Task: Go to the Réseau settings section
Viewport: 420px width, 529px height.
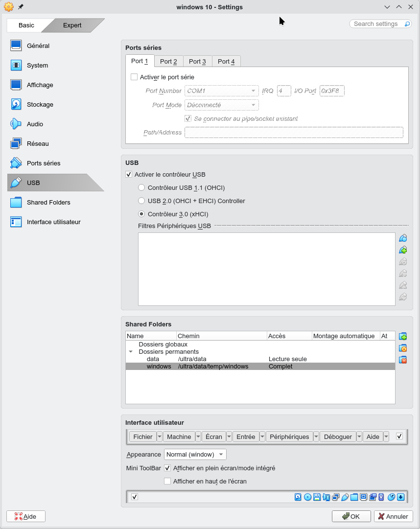Action: [38, 144]
